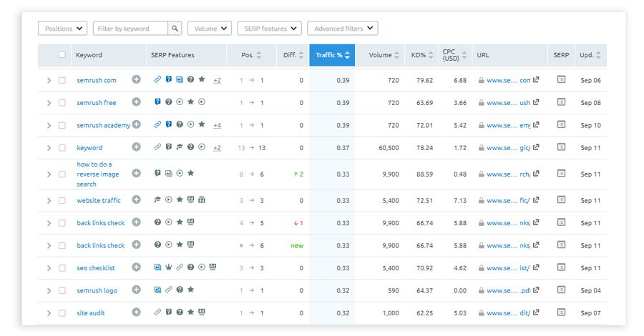This screenshot has width=644, height=336.
Task: Add 'semrush academy' keyword with plus icon
Action: (137, 124)
